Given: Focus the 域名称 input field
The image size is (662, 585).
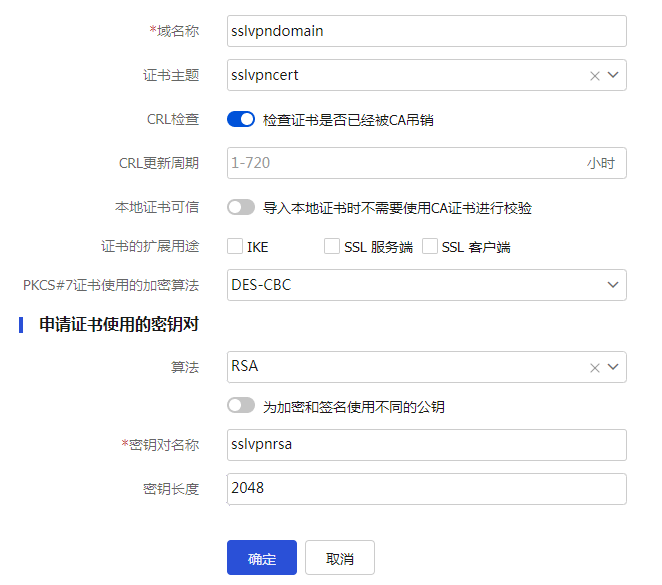Looking at the screenshot, I should pos(427,31).
